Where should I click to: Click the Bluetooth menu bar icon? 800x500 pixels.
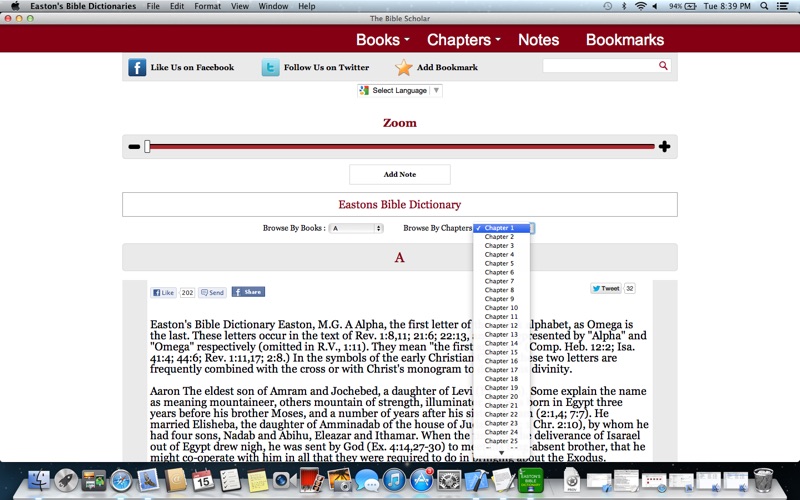623,6
